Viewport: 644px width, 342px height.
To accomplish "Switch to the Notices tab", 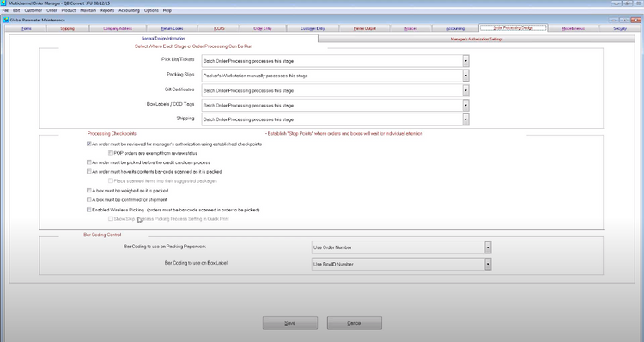I will pos(410,28).
